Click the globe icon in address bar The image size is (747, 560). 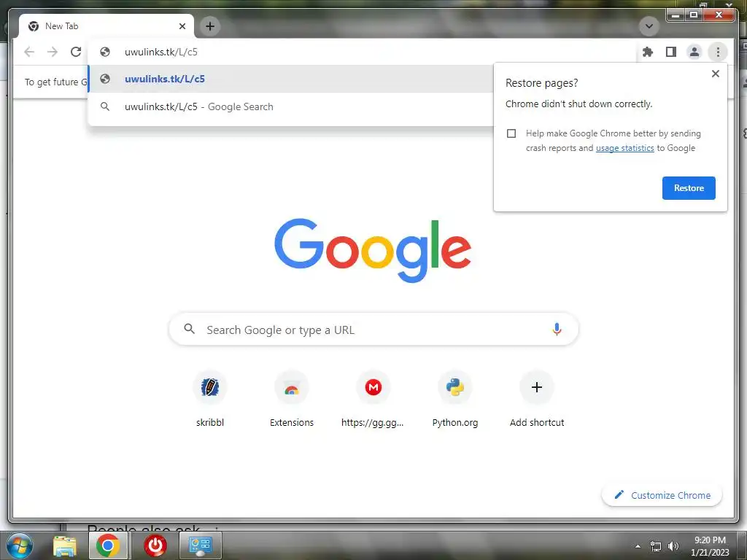coord(105,52)
